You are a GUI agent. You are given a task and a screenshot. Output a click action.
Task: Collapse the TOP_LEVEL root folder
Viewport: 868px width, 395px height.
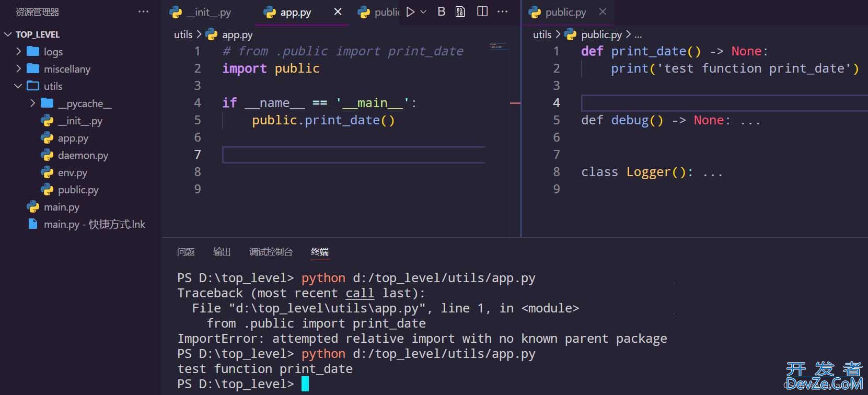tap(8, 34)
